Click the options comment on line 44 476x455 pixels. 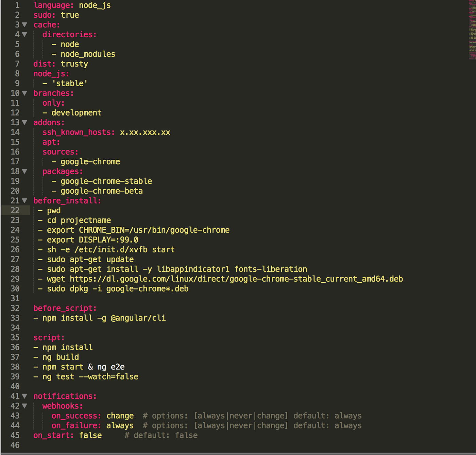252,426
